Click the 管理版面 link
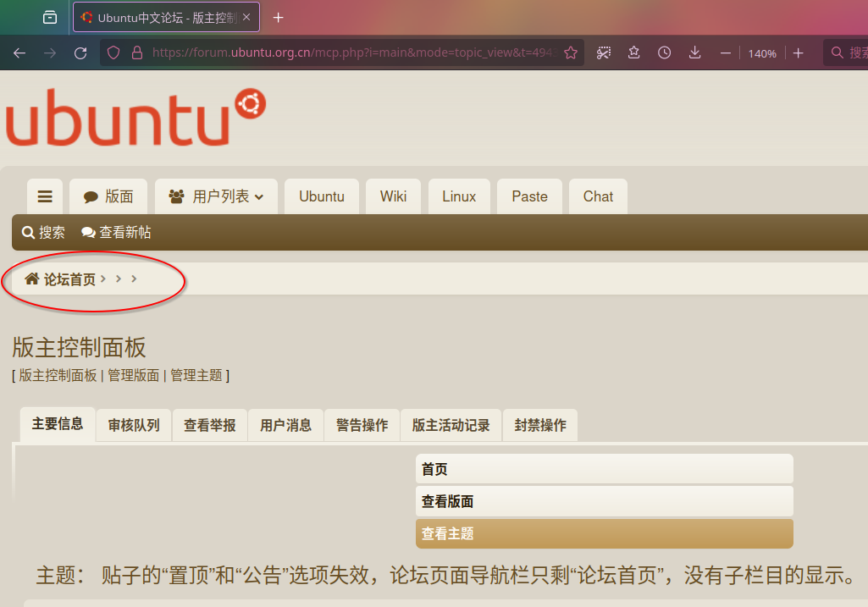The image size is (868, 607). coord(134,376)
